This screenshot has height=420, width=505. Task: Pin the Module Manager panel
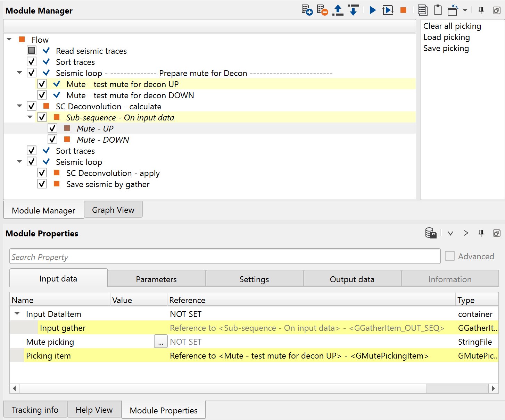481,10
